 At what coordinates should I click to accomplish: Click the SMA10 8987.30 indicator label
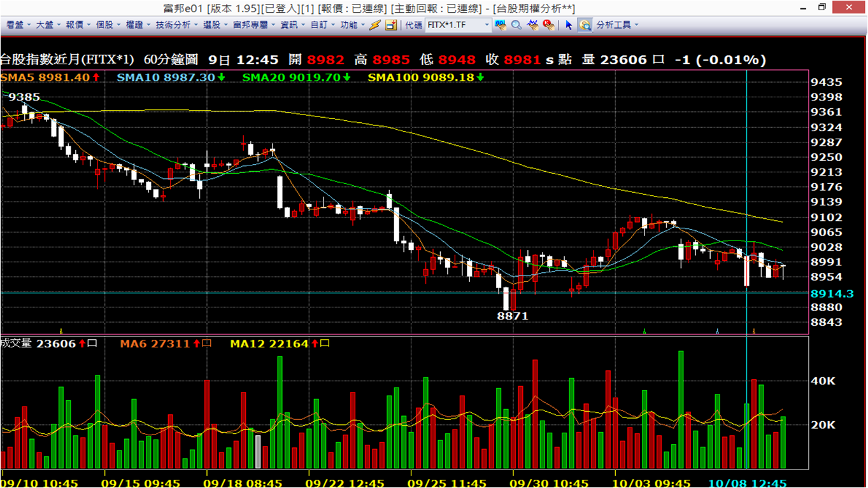(x=171, y=77)
